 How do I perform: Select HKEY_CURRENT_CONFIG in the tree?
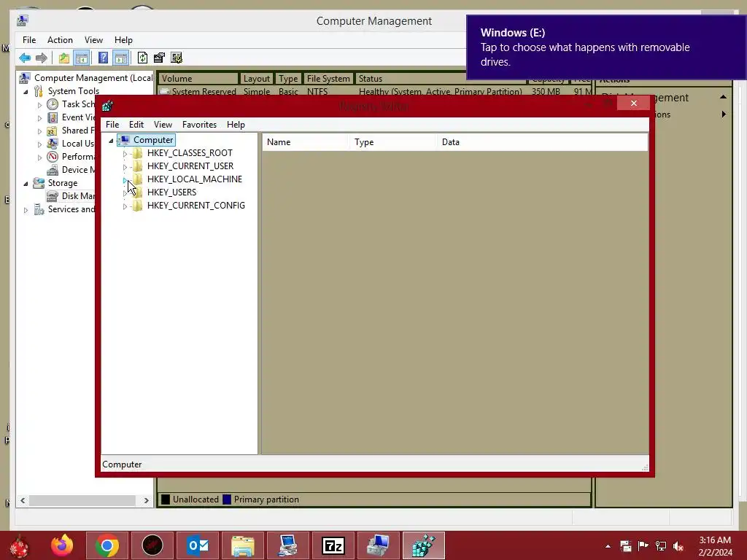point(196,205)
